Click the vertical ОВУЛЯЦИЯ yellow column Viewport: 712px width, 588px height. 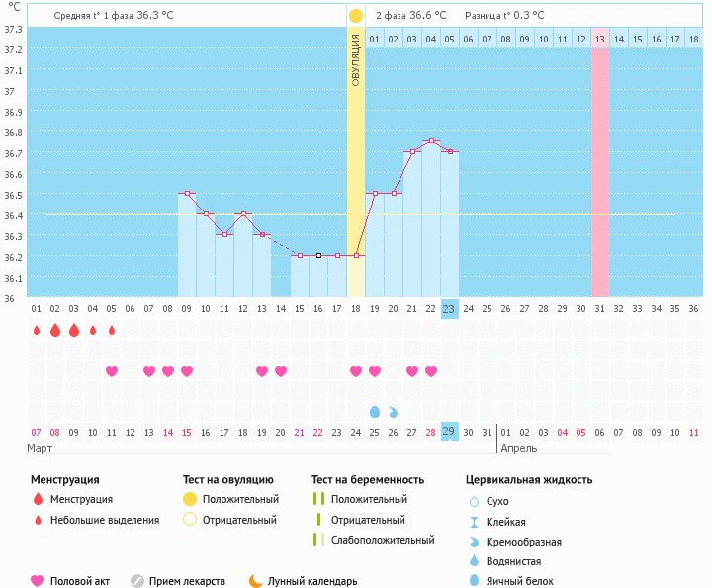(x=356, y=158)
